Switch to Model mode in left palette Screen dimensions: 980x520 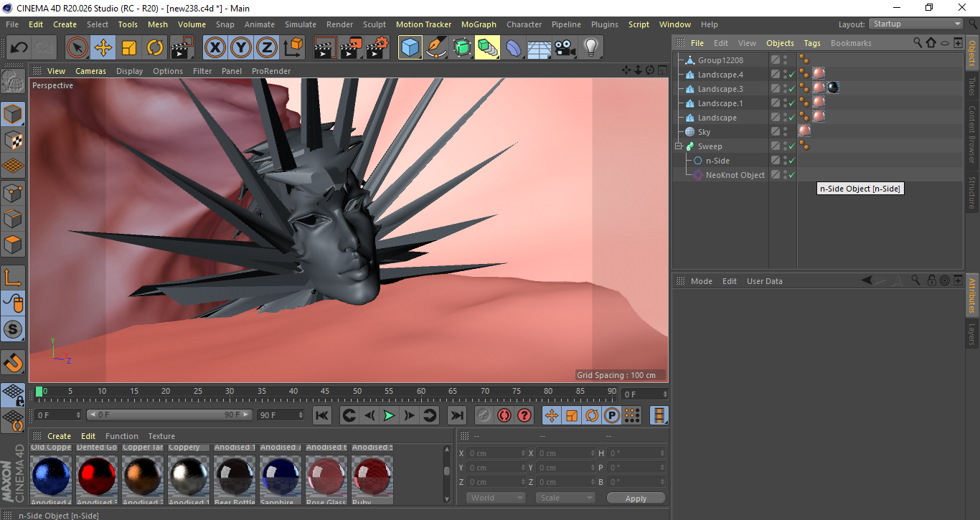tap(14, 114)
